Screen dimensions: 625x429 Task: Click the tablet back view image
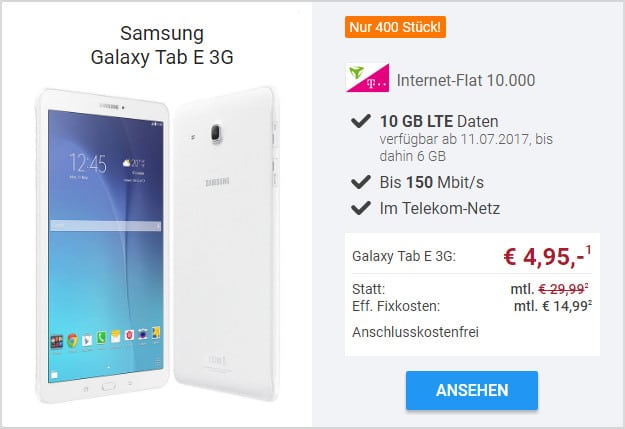pos(226,243)
